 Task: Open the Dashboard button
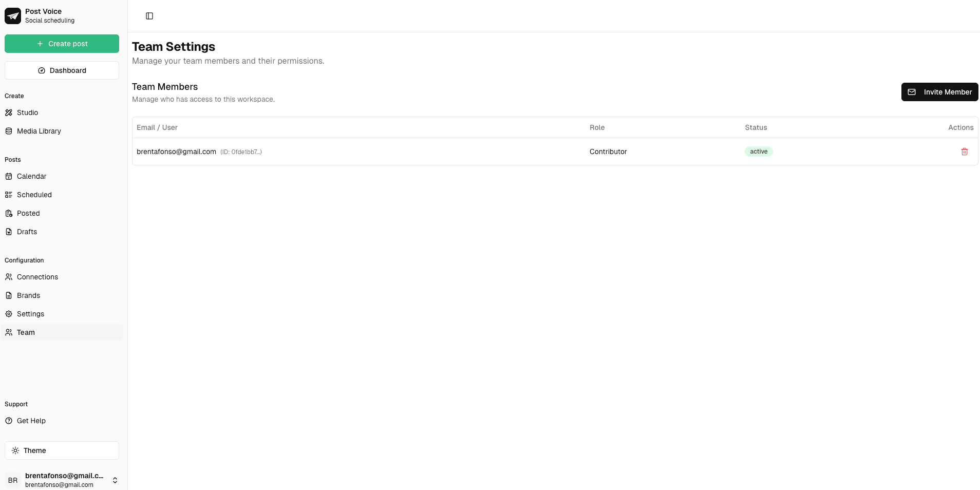(x=62, y=70)
